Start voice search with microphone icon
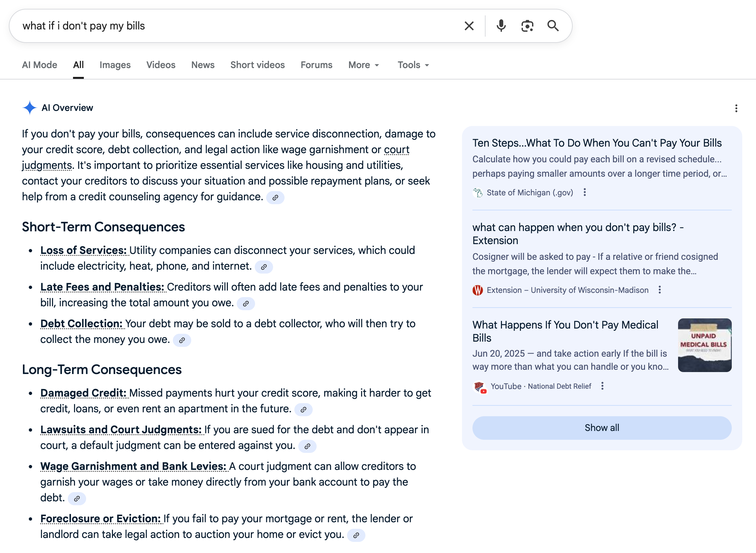 pos(501,26)
